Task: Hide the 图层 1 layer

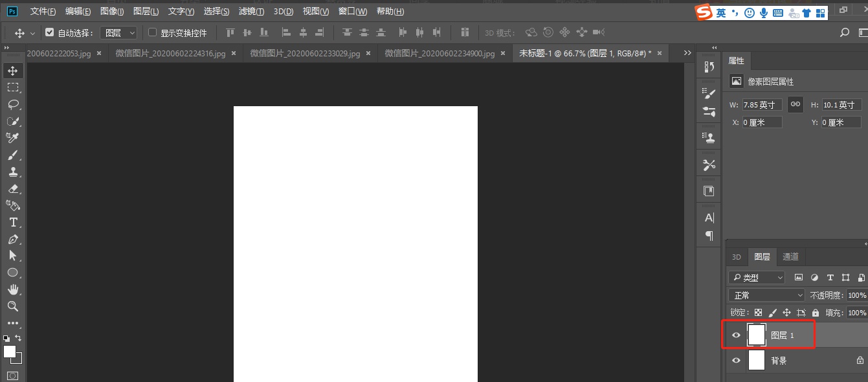Action: (x=736, y=335)
